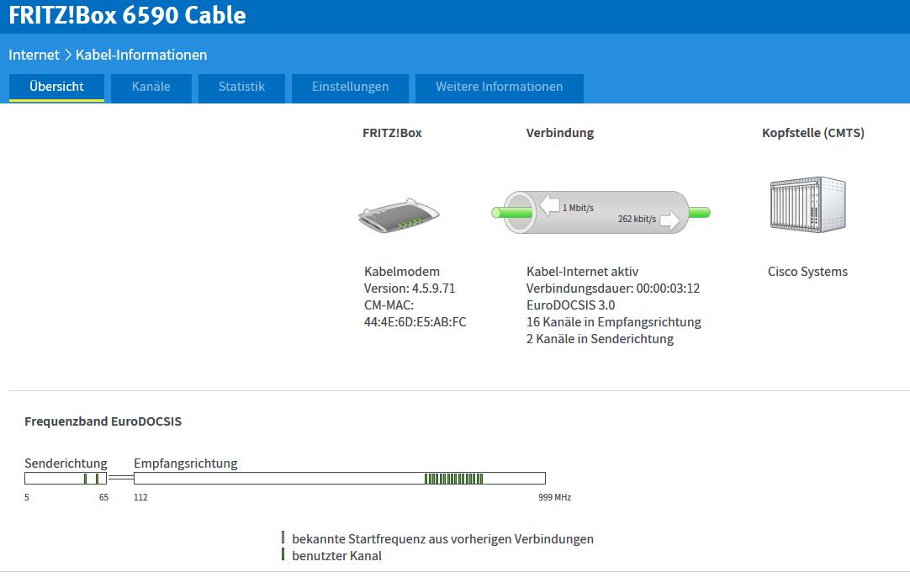The image size is (910, 588).
Task: Click the CMTS server rack icon
Action: pos(807,204)
